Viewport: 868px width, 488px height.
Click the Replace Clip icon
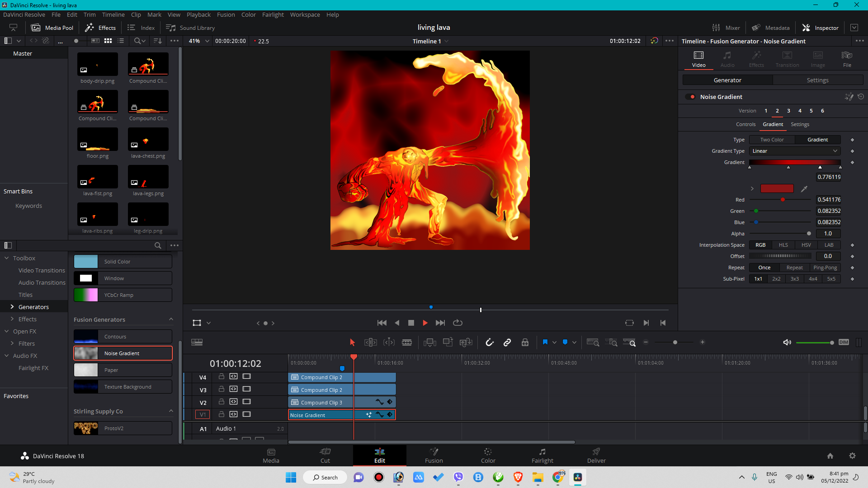pyautogui.click(x=466, y=343)
